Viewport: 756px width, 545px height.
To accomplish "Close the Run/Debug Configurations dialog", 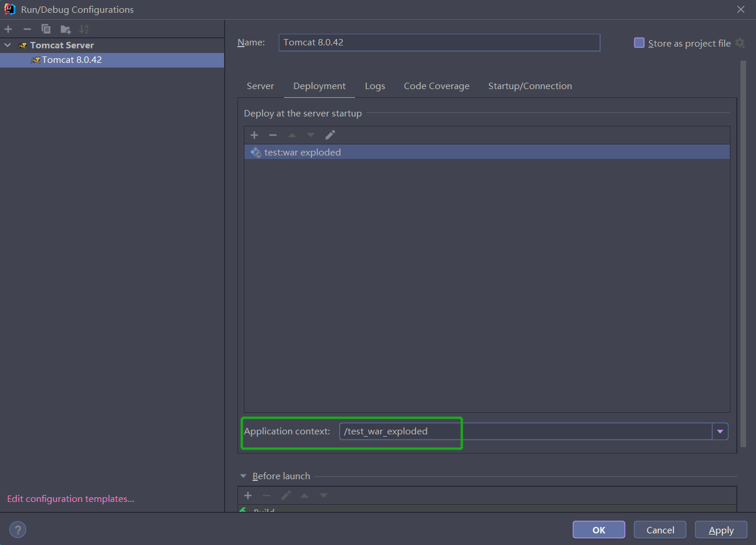I will [x=741, y=9].
